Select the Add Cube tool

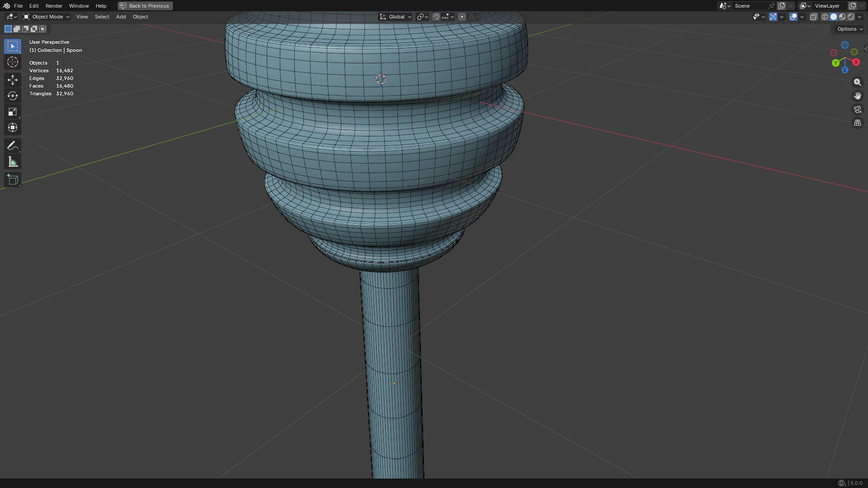point(13,179)
